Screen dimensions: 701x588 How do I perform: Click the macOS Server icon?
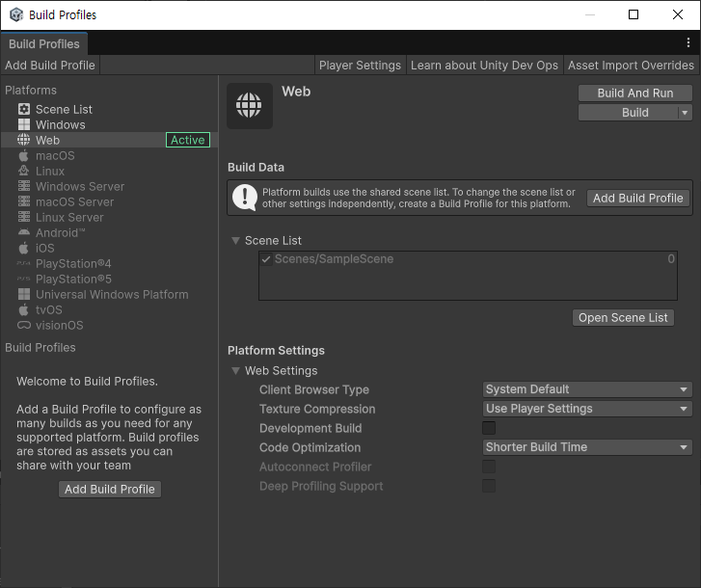click(x=24, y=201)
